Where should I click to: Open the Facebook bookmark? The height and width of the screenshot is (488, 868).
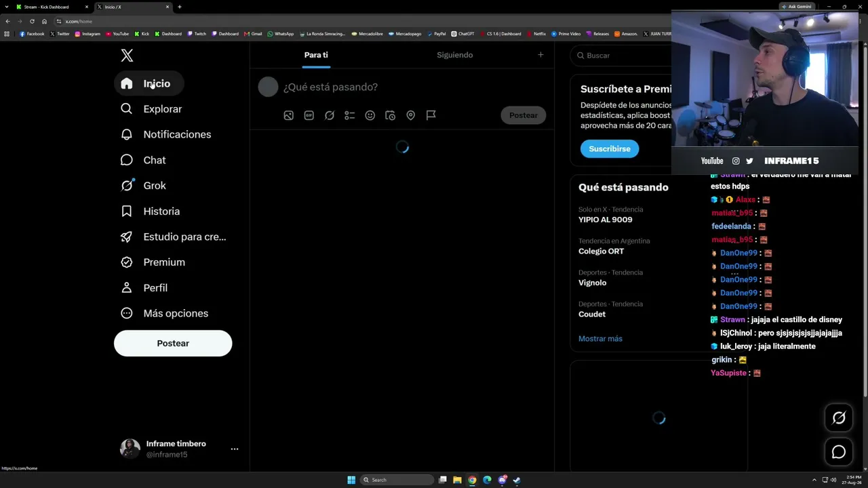tap(32, 34)
